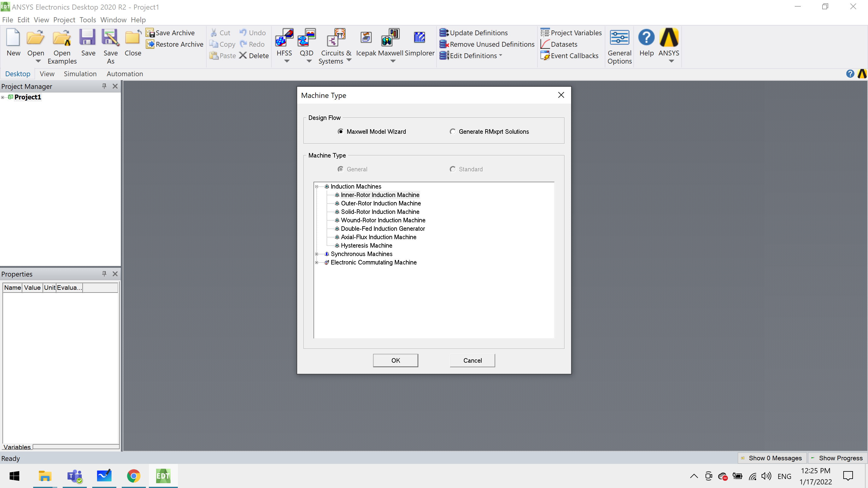Image resolution: width=868 pixels, height=488 pixels.
Task: Switch to the View ribbon tab
Action: tap(47, 74)
